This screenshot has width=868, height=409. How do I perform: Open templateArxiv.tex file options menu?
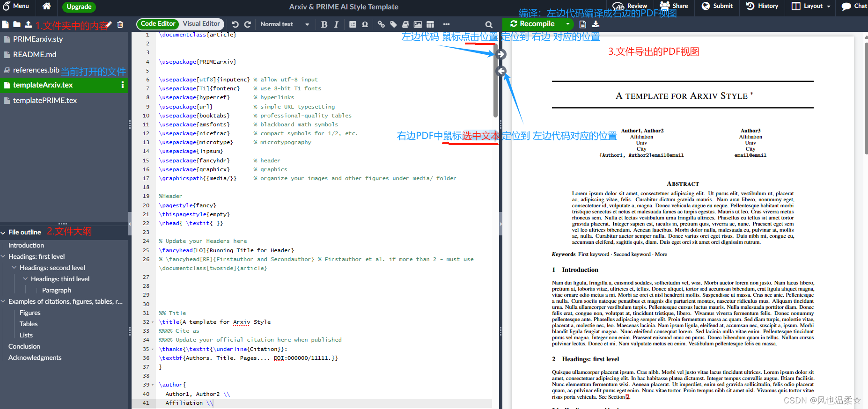(x=123, y=85)
